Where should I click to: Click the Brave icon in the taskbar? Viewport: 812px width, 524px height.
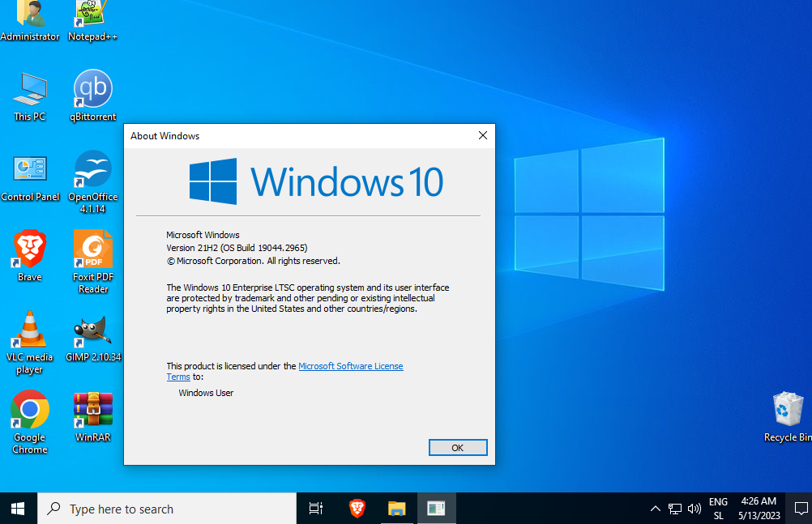(357, 509)
